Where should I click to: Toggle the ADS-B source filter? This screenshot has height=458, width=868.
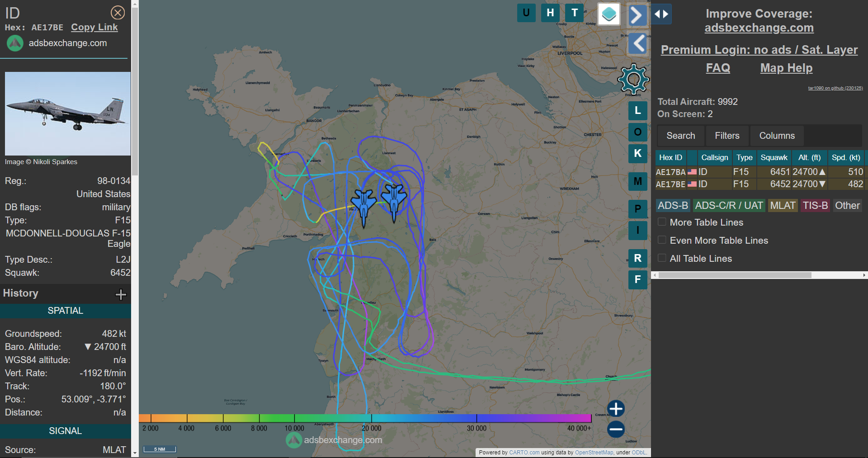pos(673,206)
